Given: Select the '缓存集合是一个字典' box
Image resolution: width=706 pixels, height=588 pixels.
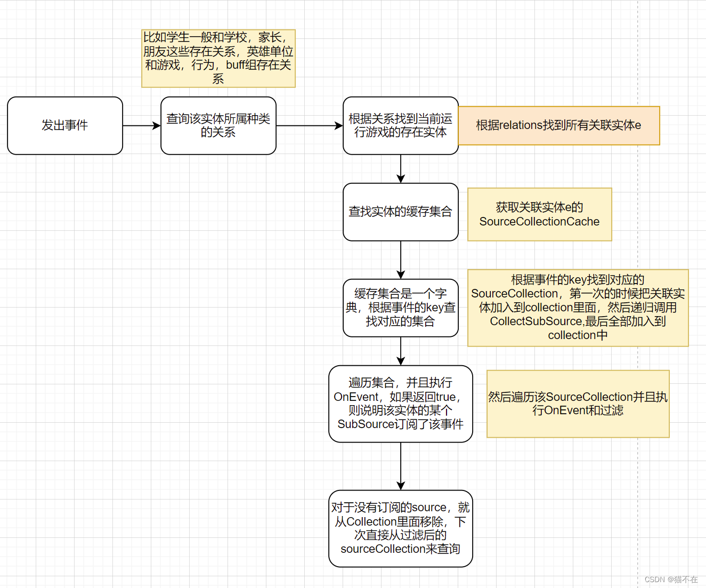Looking at the screenshot, I should pyautogui.click(x=401, y=308).
